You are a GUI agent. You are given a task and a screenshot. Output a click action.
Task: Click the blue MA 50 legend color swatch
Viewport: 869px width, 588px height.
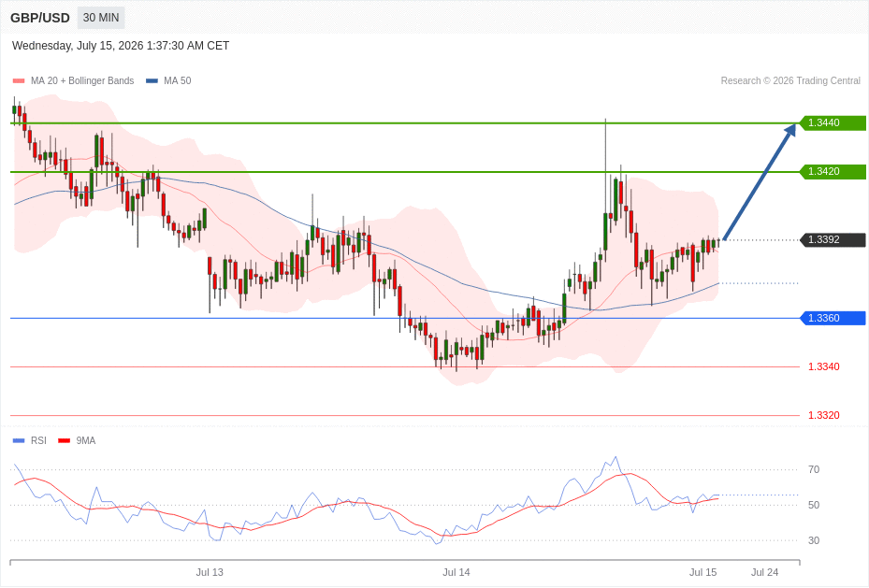tap(152, 80)
